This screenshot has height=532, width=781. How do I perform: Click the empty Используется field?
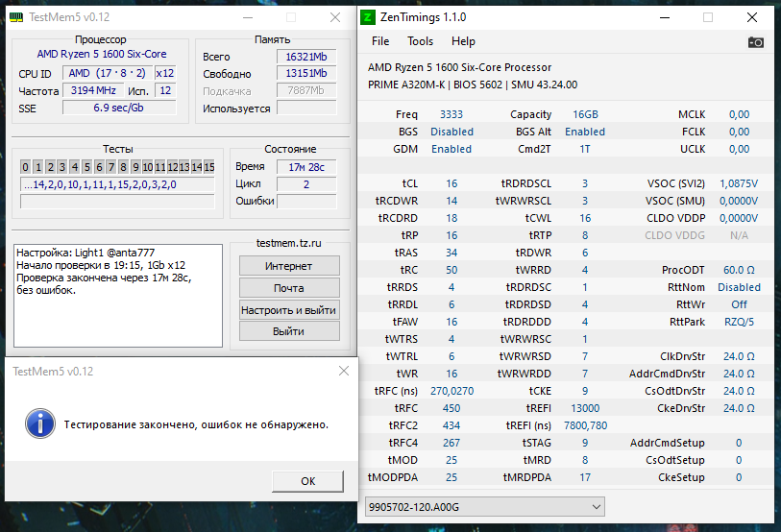click(x=306, y=109)
